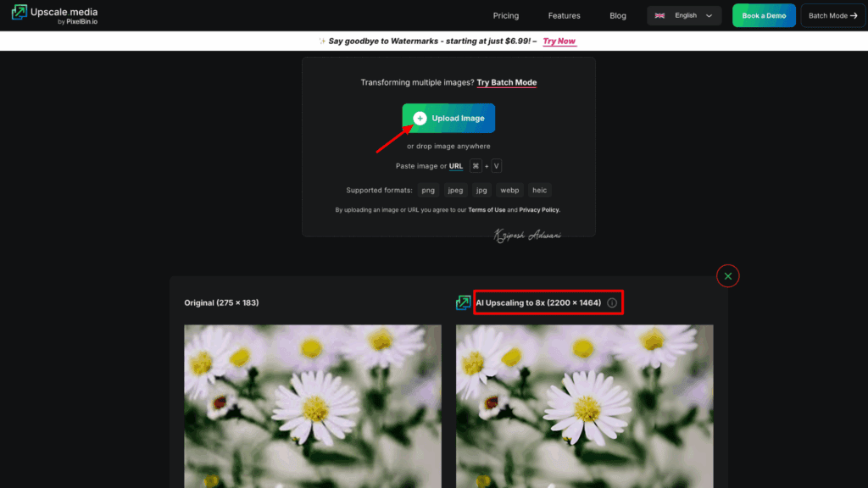Image resolution: width=868 pixels, height=488 pixels.
Task: Open the language dropdown chevron
Action: pos(709,15)
